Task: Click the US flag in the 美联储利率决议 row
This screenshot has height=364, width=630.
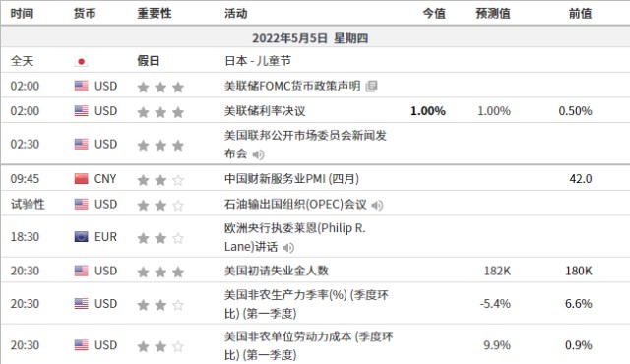Action: tap(81, 111)
